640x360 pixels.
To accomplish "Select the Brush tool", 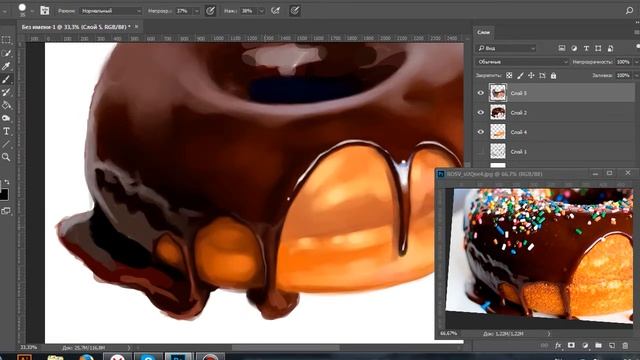I will click(6, 79).
